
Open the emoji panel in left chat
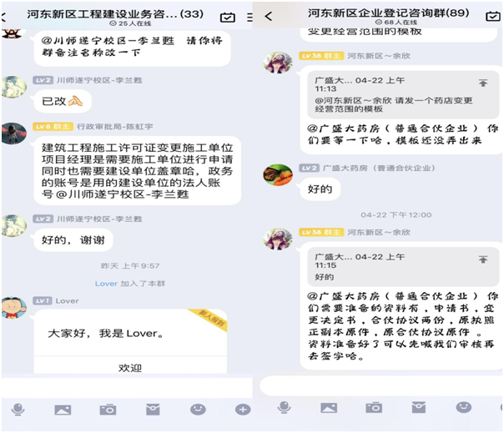pyautogui.click(x=198, y=410)
